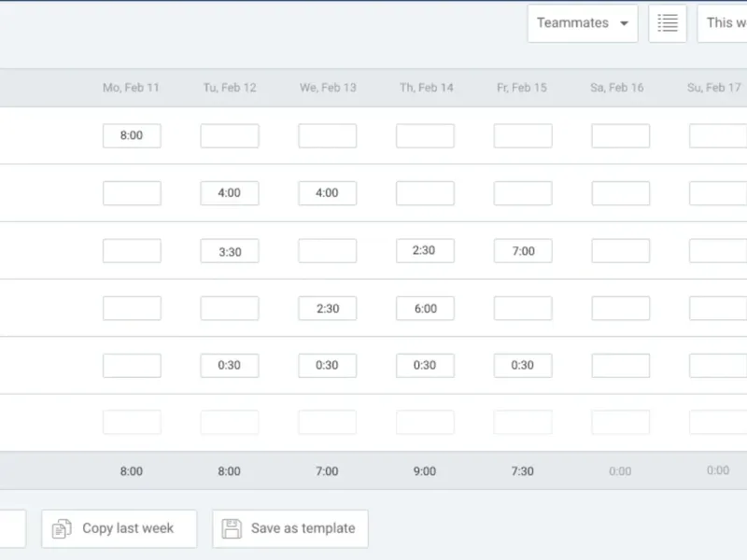The width and height of the screenshot is (747, 560).
Task: Click the 4:00 field under Tu, Feb 12
Action: coord(230,193)
